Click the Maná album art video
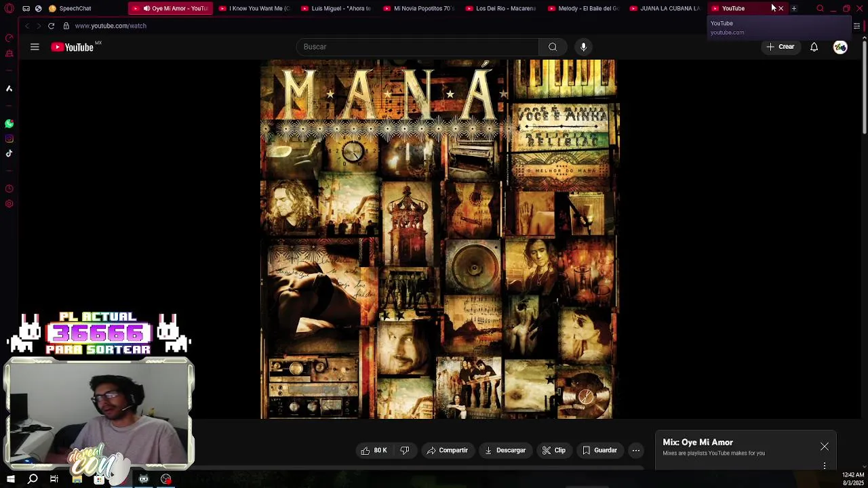Image resolution: width=868 pixels, height=488 pixels. pyautogui.click(x=439, y=239)
